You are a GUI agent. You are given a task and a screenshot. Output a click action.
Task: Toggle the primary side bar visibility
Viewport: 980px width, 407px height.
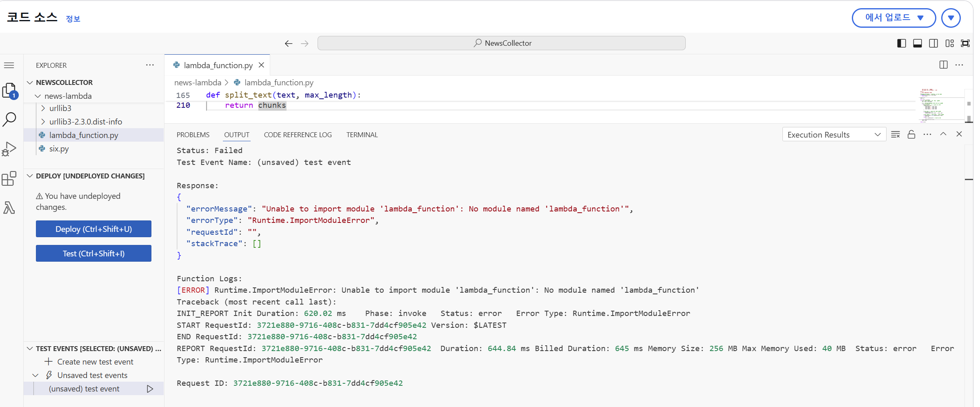tap(902, 43)
